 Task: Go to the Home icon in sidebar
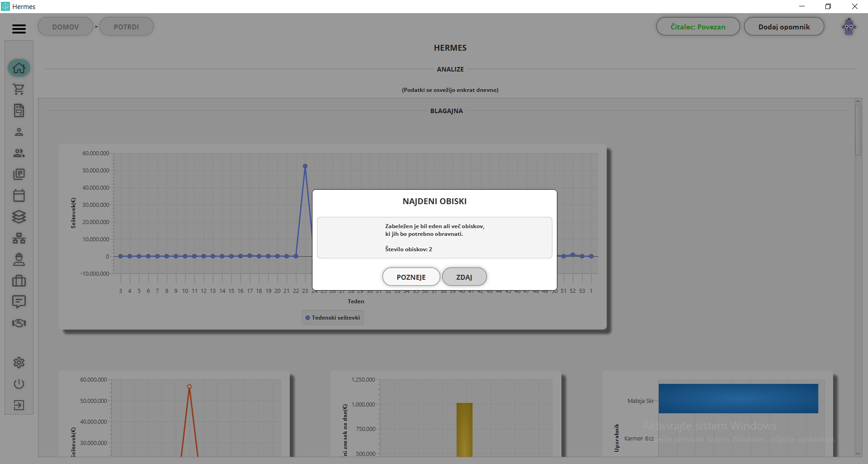click(x=19, y=68)
